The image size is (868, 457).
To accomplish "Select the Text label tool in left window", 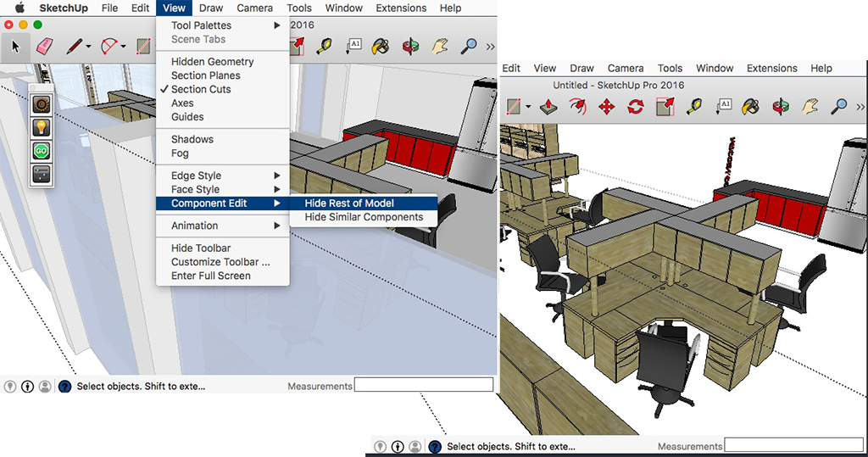I will 353,46.
